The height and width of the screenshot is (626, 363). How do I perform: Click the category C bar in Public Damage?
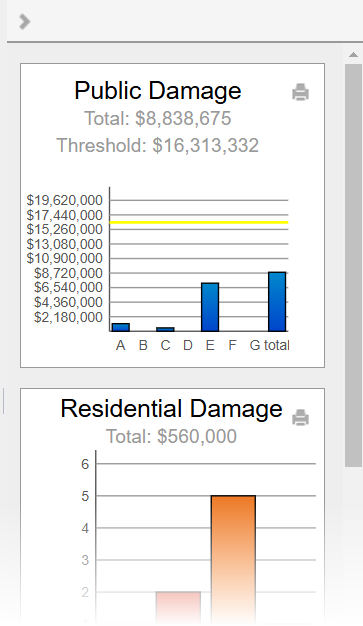(165, 329)
